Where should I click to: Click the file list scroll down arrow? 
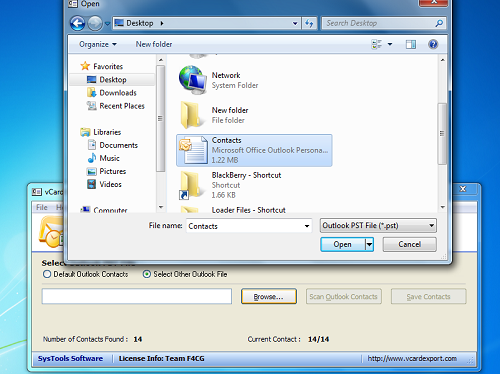[442, 207]
